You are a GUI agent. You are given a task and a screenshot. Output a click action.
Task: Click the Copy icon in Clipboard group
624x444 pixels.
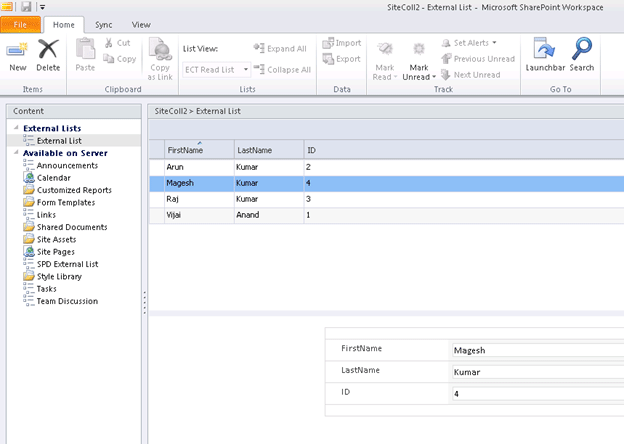pos(108,58)
